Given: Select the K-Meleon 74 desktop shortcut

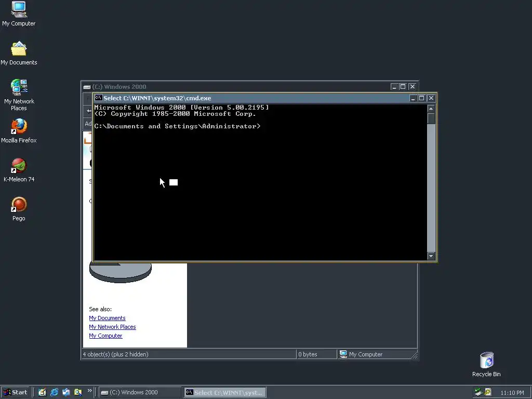Looking at the screenshot, I should click(19, 170).
